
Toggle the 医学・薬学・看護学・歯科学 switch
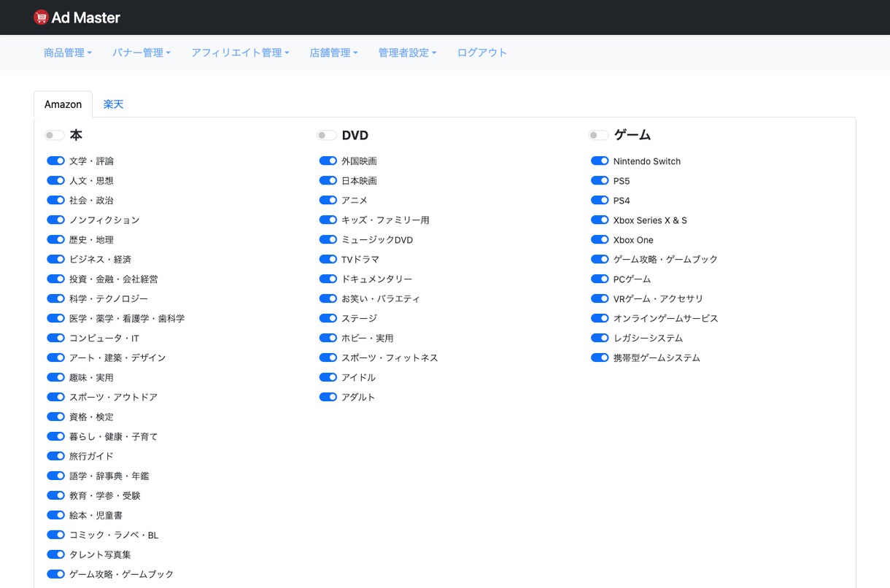point(56,318)
